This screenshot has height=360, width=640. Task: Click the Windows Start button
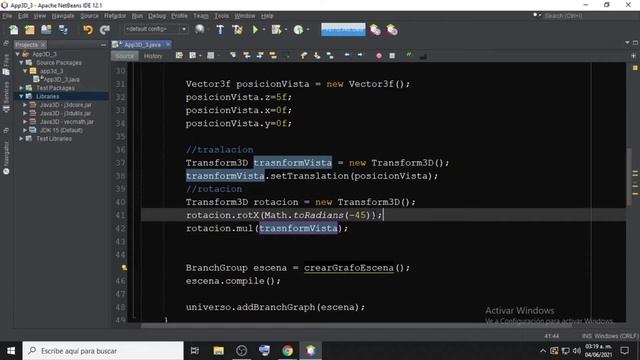pos(11,351)
